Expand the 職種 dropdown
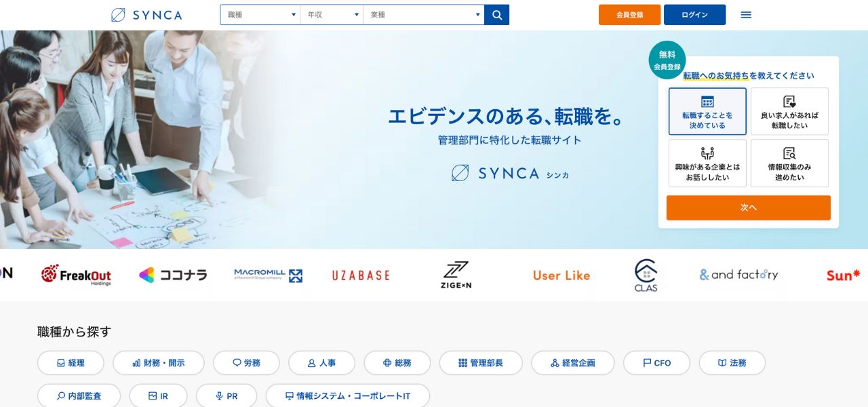This screenshot has width=868, height=407. coord(260,15)
